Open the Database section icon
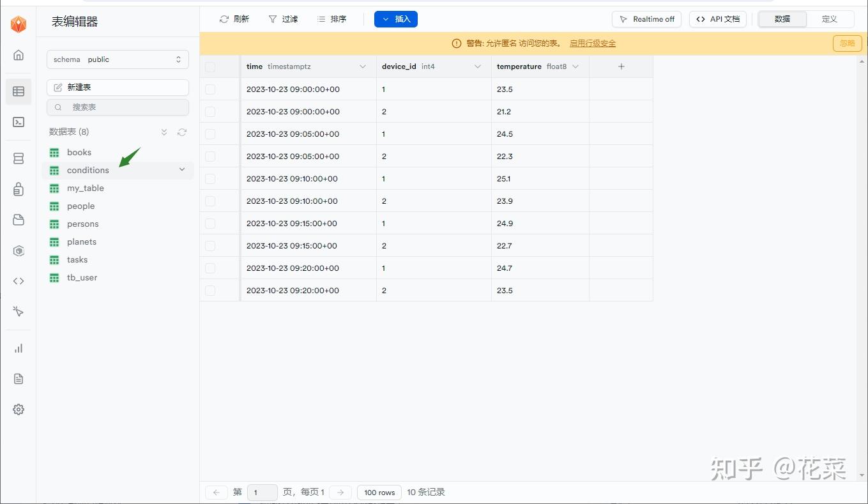Image resolution: width=868 pixels, height=504 pixels. (x=19, y=158)
